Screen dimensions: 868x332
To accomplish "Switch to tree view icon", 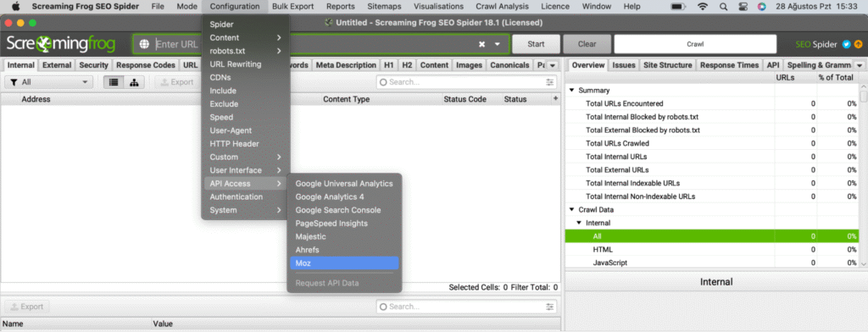I will (x=134, y=82).
